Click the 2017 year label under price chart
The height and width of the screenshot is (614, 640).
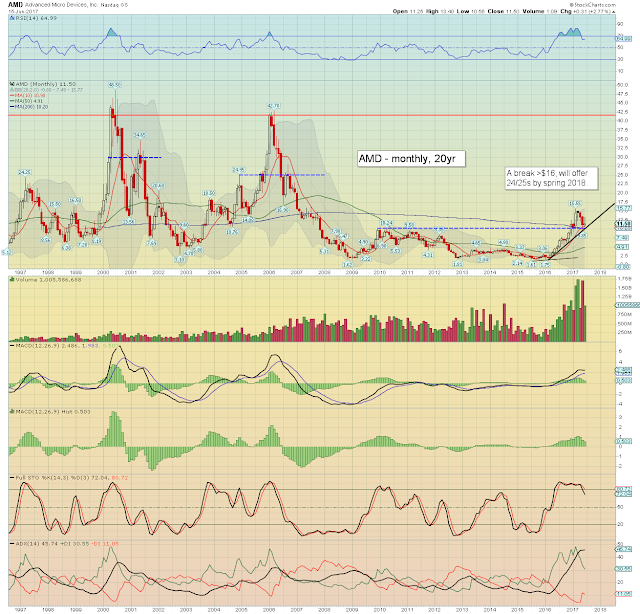tap(572, 272)
